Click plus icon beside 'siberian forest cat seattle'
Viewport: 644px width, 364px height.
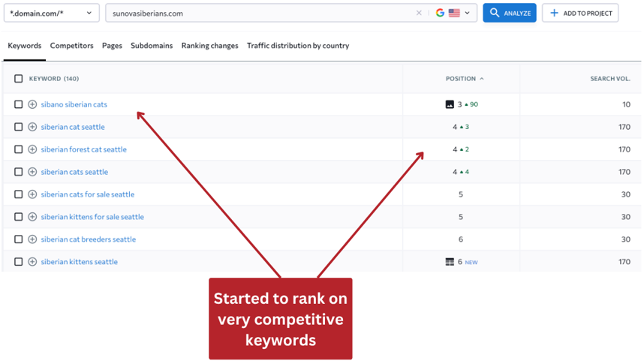[32, 149]
